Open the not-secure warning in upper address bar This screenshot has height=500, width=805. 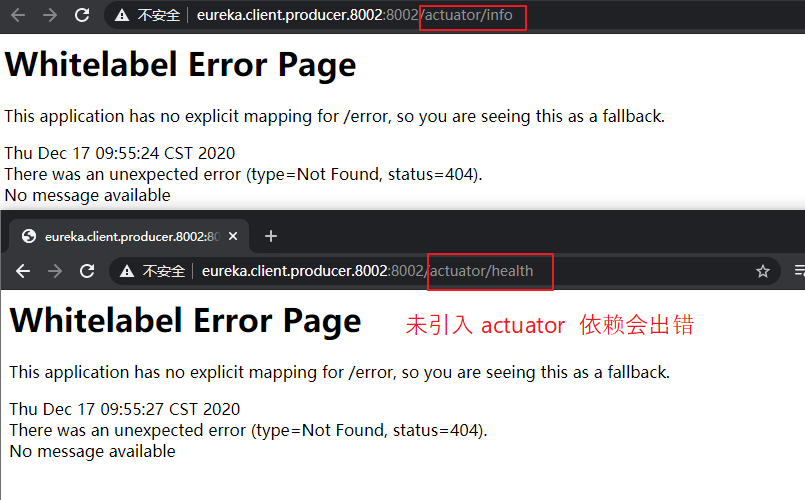pyautogui.click(x=147, y=15)
